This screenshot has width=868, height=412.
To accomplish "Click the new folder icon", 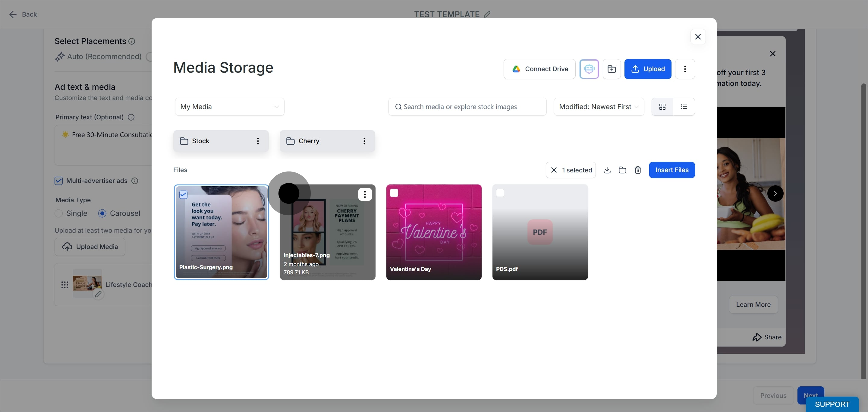I will [x=612, y=69].
